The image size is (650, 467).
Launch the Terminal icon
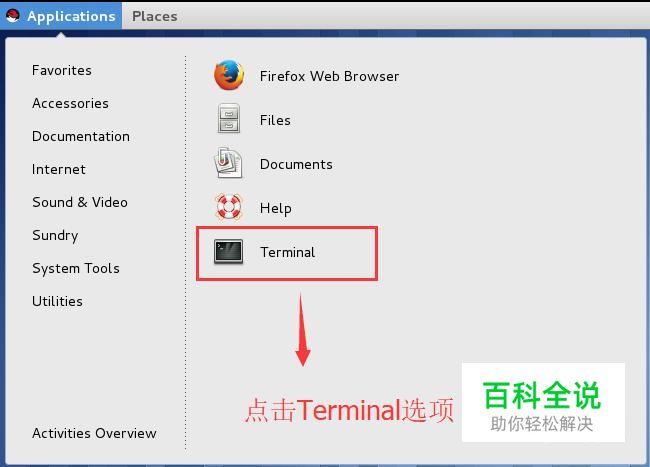pos(228,251)
